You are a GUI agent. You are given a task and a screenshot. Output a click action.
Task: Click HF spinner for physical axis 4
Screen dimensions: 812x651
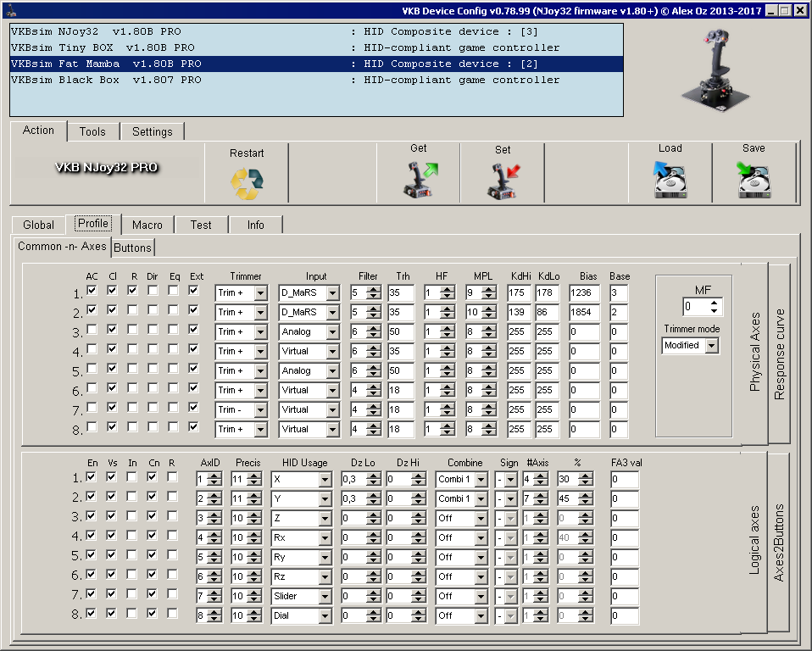click(x=448, y=351)
